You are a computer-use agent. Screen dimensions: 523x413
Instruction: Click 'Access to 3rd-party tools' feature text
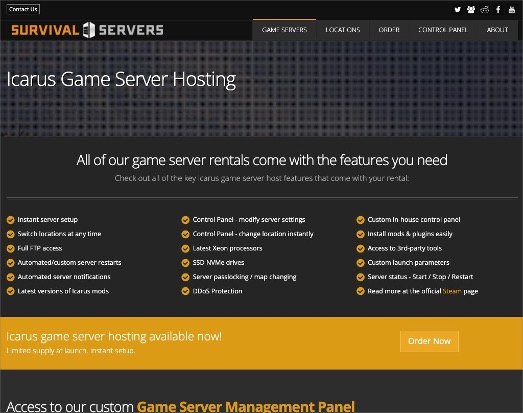point(405,249)
